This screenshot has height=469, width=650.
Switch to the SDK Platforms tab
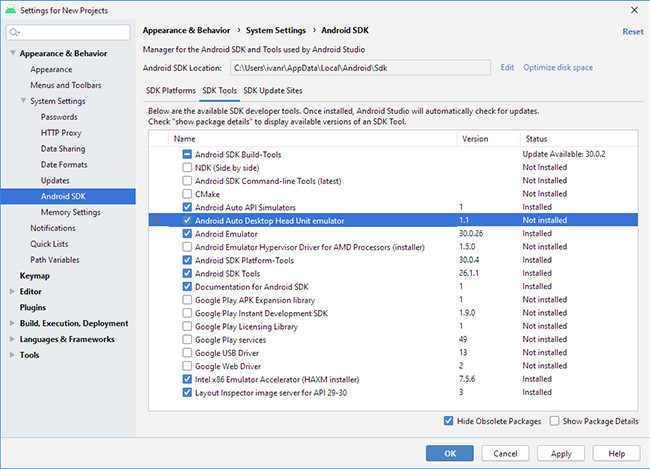click(169, 91)
